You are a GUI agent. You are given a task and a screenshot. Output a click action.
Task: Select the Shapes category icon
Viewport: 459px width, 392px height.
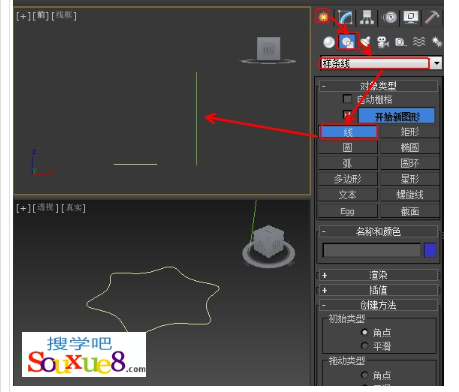pos(348,42)
